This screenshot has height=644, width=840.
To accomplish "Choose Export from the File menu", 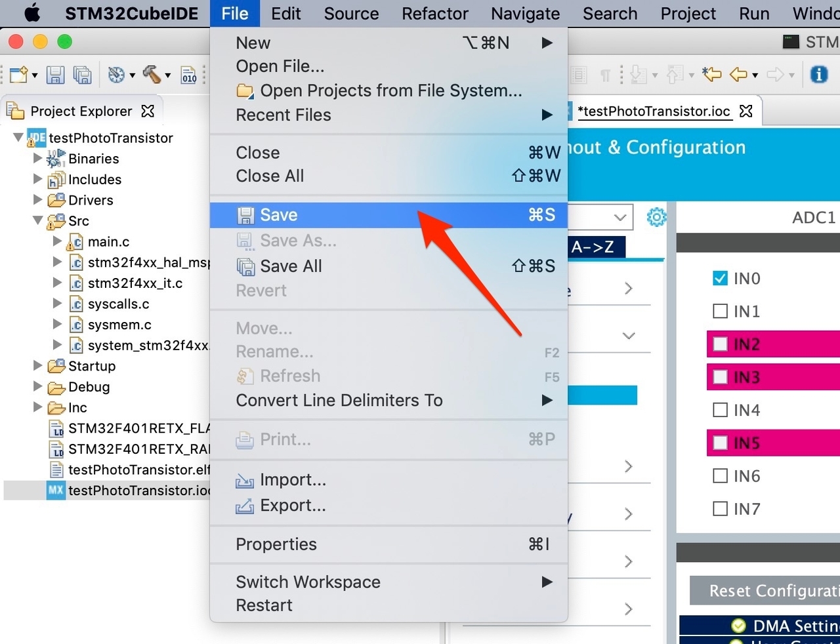I will pyautogui.click(x=388, y=506).
